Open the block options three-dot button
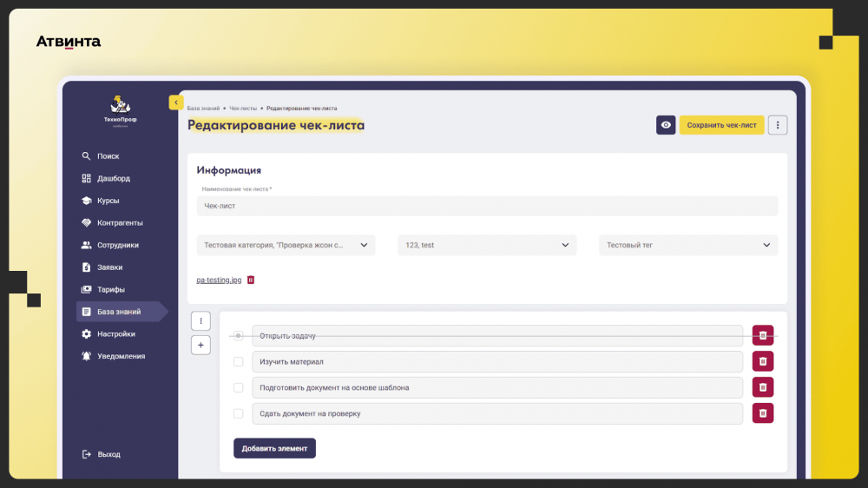This screenshot has width=868, height=488. point(201,320)
